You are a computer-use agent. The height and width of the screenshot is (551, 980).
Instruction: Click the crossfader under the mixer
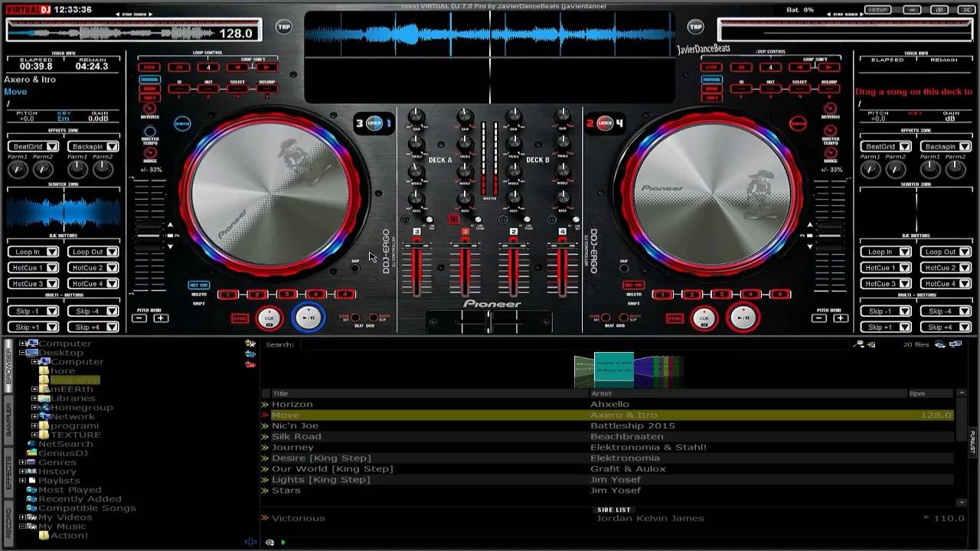point(488,321)
